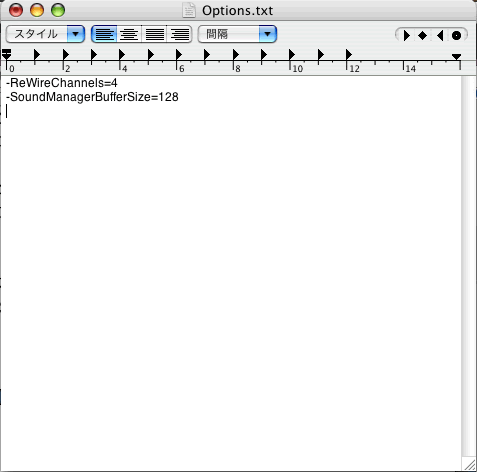Click the tab stop at ruler mark 12

point(348,54)
